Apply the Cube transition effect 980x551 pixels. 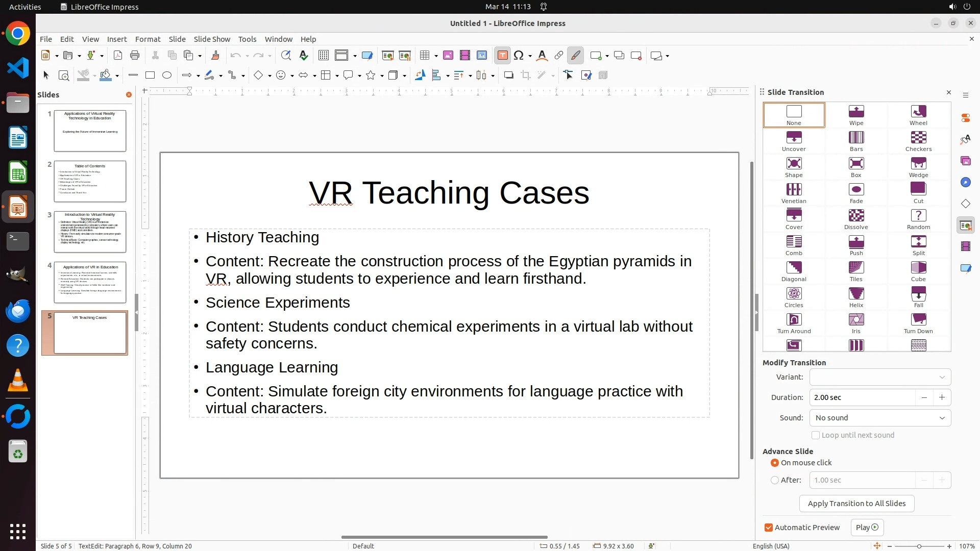click(918, 271)
